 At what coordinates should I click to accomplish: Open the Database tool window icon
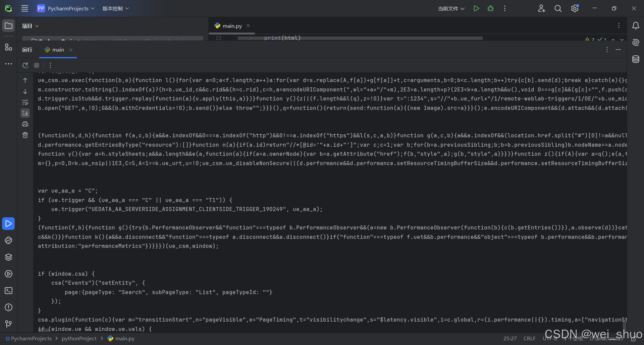point(636,59)
